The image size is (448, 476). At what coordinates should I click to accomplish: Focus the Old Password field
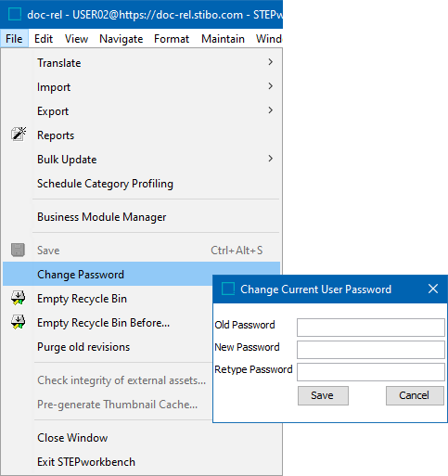coord(371,328)
